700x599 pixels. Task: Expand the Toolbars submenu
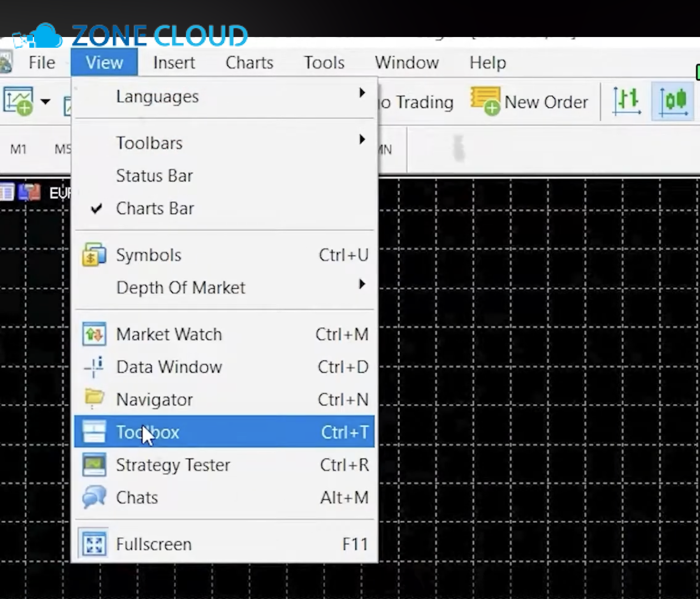pos(224,143)
